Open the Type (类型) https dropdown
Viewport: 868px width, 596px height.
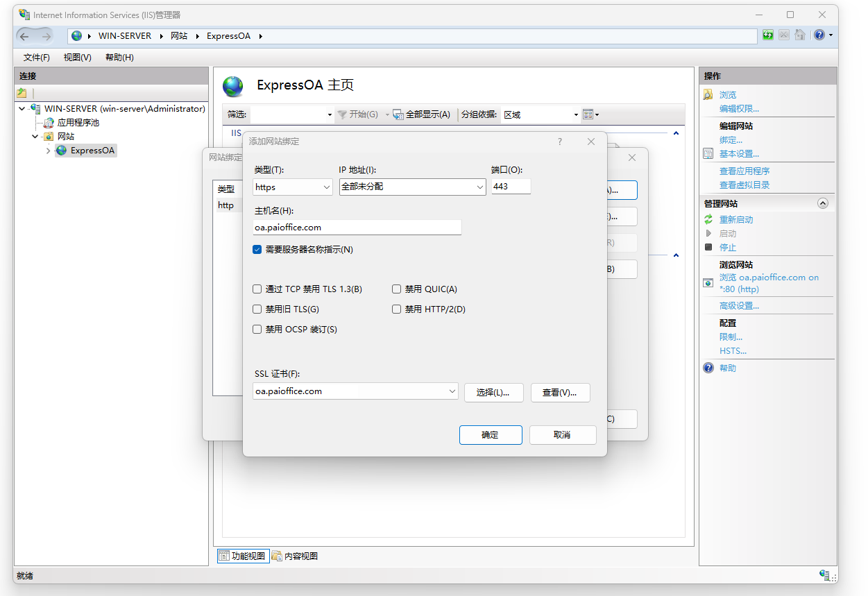[293, 187]
